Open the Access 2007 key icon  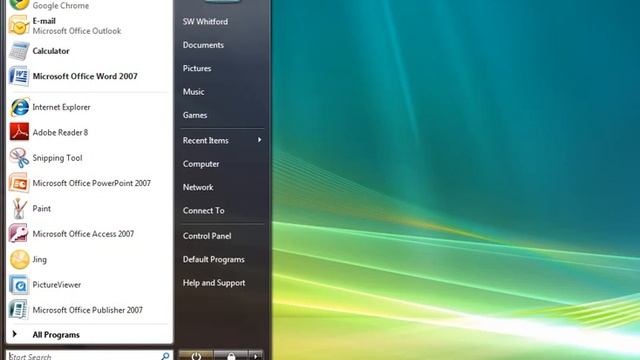click(x=19, y=234)
